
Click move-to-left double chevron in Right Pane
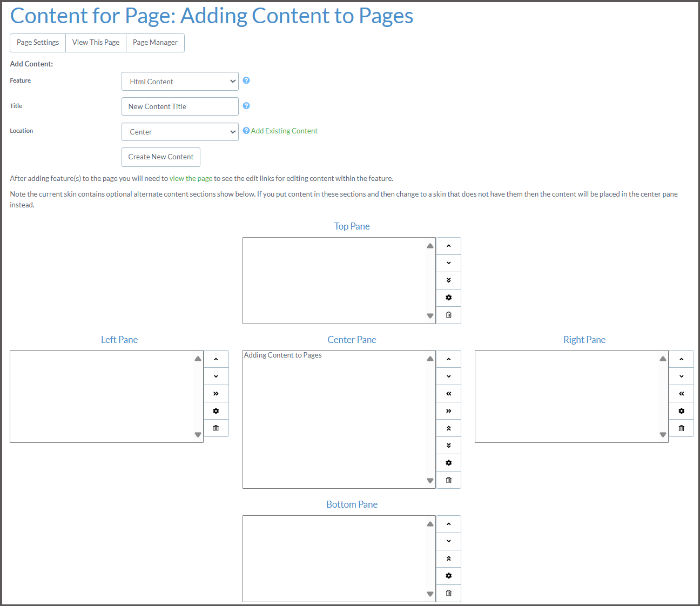681,394
